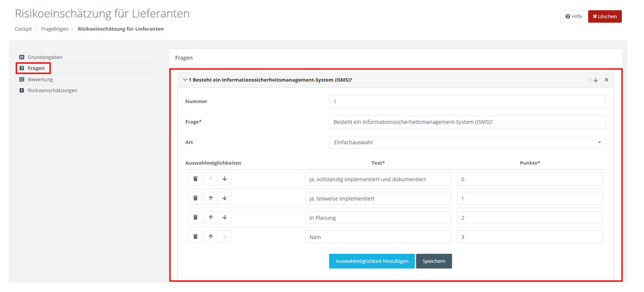The width and height of the screenshot is (644, 292).
Task: Move question 1 down using header arrow
Action: coord(596,80)
